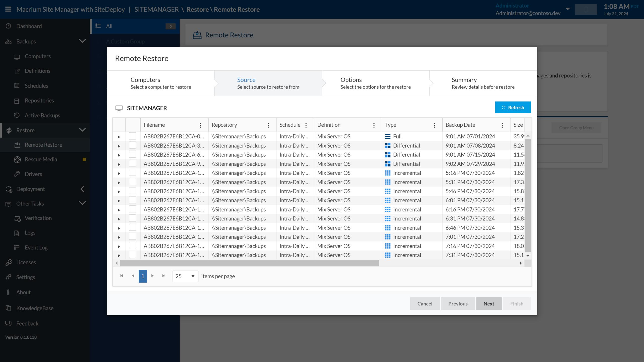Viewport: 644px width, 362px height.
Task: Go to last page of results
Action: coord(164,276)
